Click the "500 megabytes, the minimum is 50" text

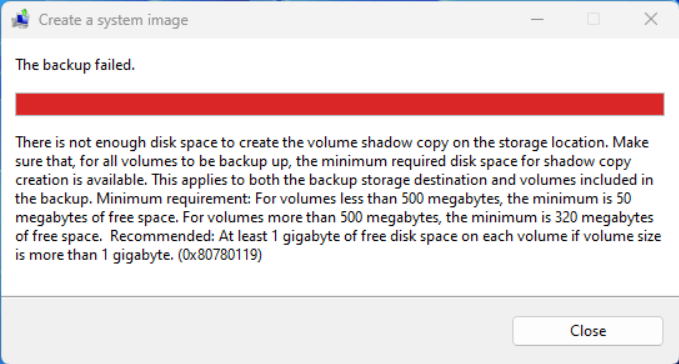pos(516,199)
